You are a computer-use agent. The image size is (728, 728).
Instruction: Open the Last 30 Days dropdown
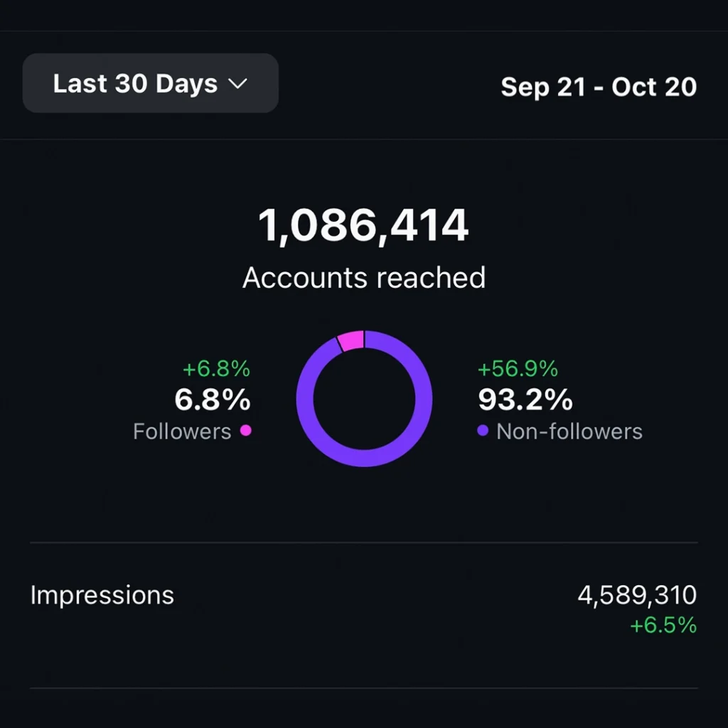(150, 83)
